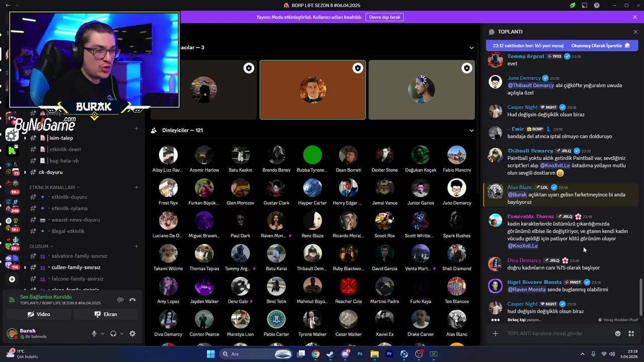Open emoji picker in chat box

click(x=618, y=333)
